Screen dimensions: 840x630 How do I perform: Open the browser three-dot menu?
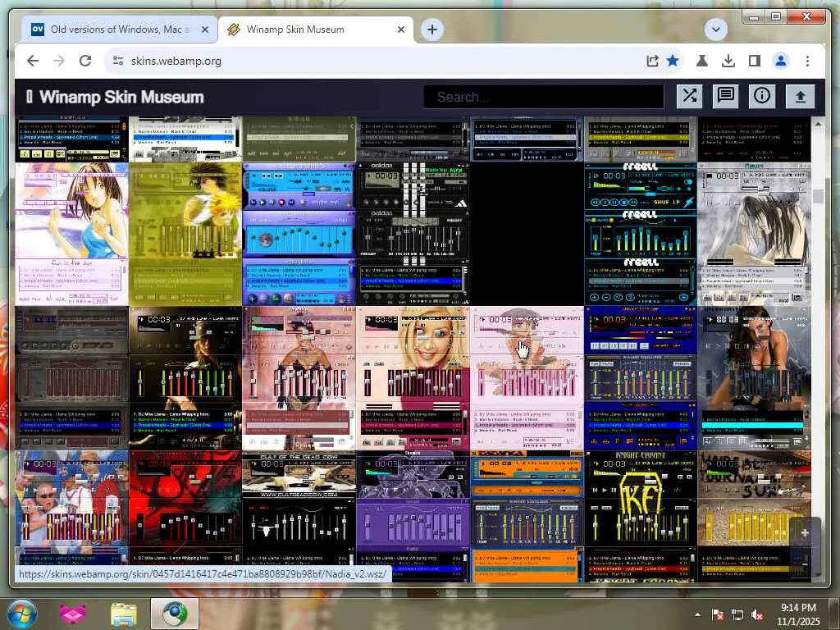click(x=807, y=61)
